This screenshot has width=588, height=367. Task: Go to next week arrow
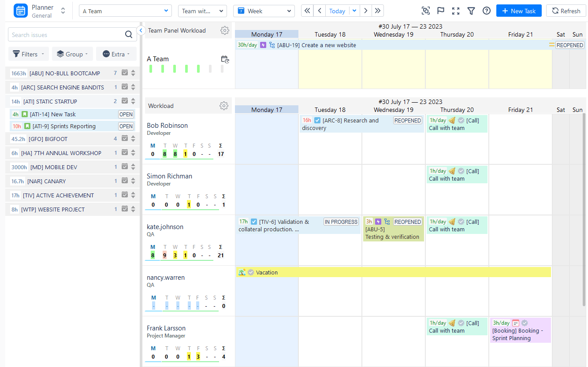click(x=366, y=11)
